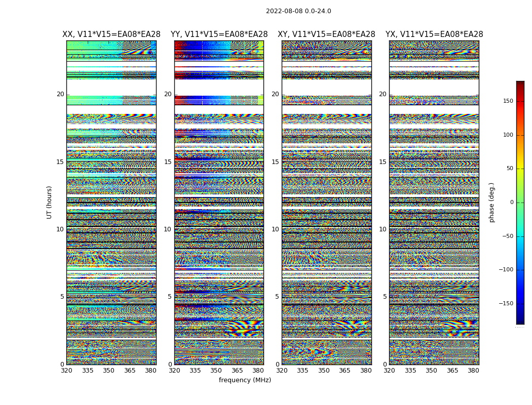Click the 10 hour tick on XY panel

[275, 229]
